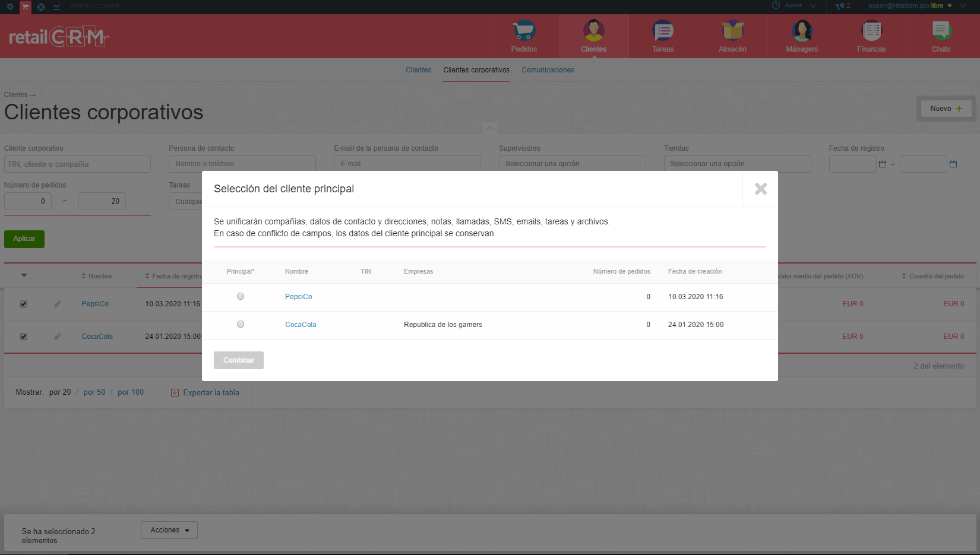Open the end date calendar picker

point(953,164)
